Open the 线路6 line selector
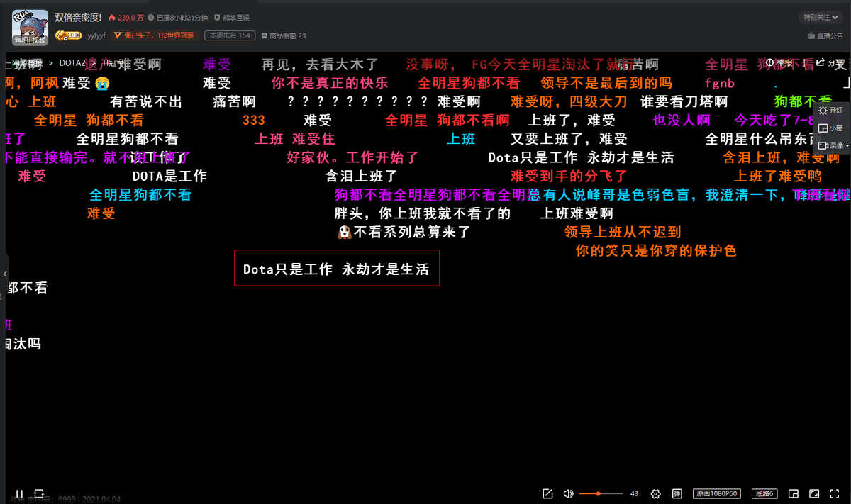The image size is (851, 504). 764,493
